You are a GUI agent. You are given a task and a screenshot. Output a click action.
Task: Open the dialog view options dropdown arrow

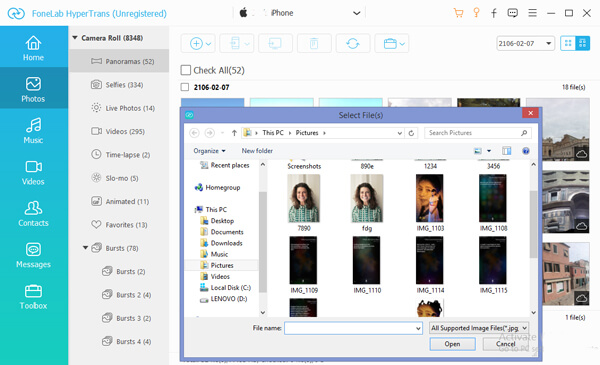click(x=489, y=151)
